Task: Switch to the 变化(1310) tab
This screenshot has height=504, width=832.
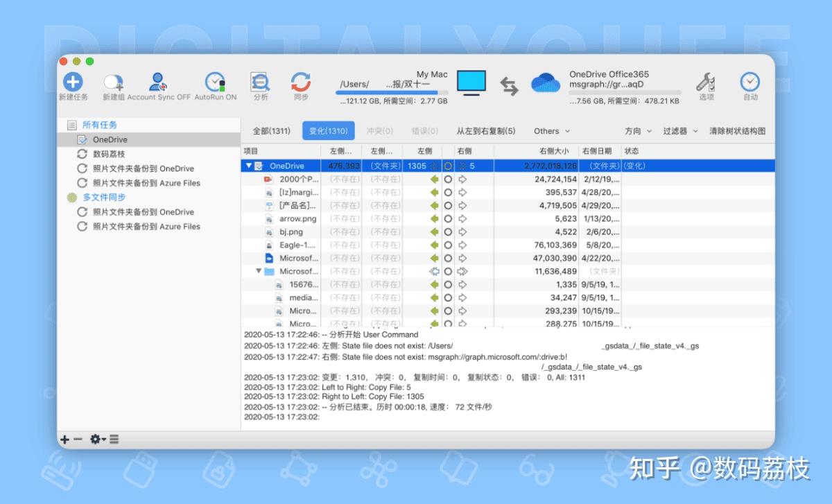Action: (329, 131)
